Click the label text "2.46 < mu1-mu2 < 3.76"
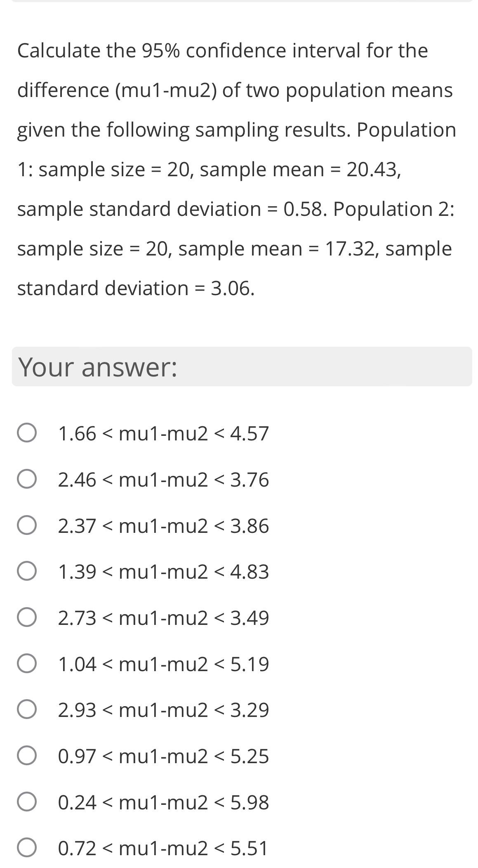This screenshot has height=868, width=478. (163, 480)
